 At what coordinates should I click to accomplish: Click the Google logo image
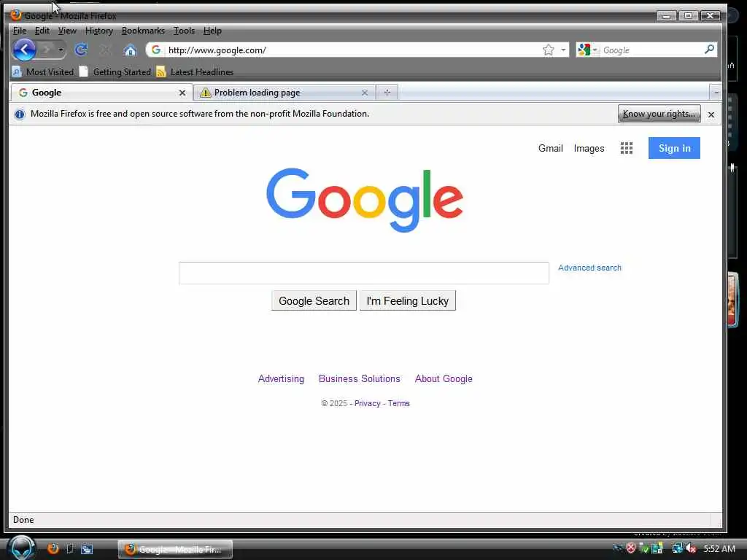pyautogui.click(x=365, y=200)
